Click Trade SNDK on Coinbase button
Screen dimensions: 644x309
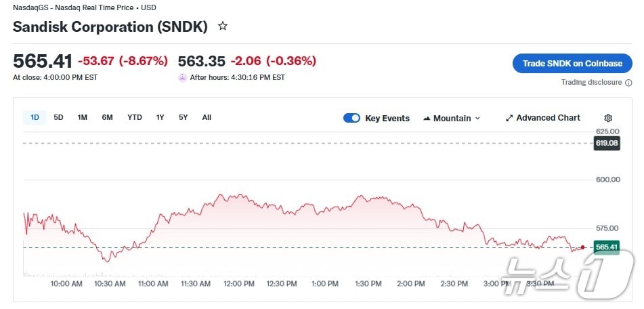[x=572, y=64]
